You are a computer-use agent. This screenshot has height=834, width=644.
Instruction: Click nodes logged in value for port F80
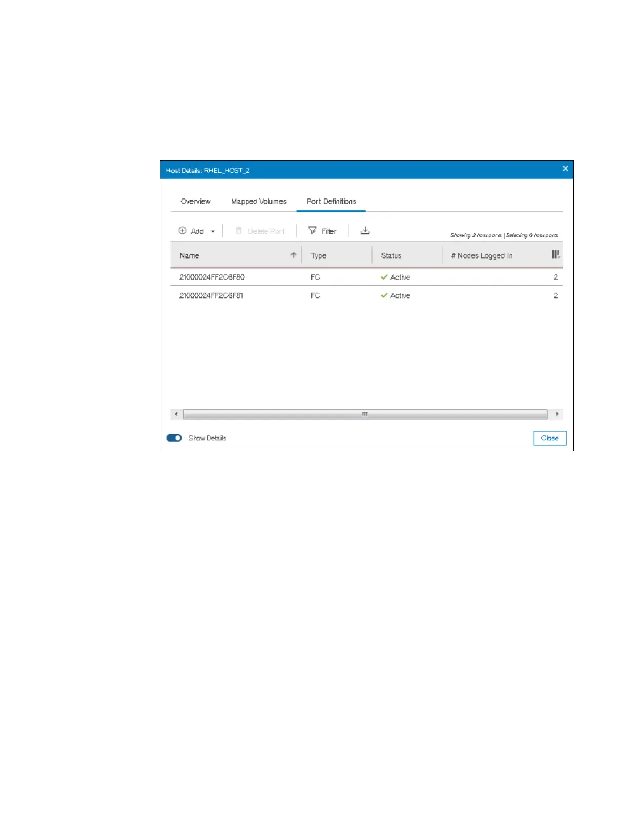click(556, 277)
